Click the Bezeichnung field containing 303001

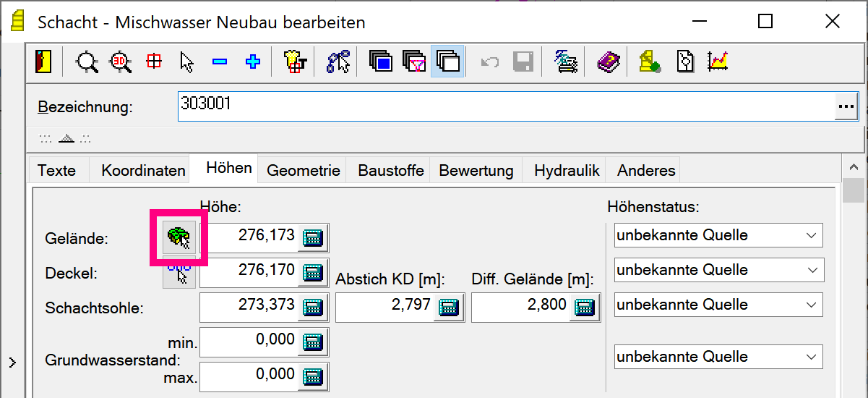click(506, 106)
